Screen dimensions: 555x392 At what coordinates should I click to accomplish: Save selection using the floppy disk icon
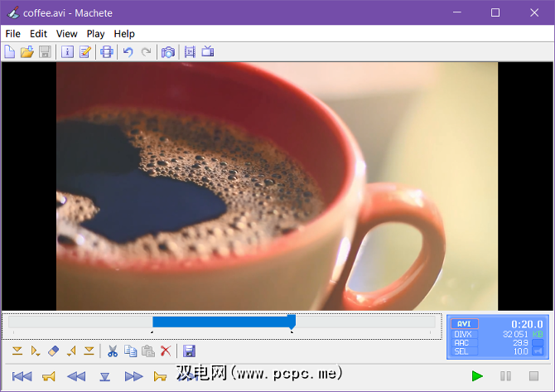pyautogui.click(x=189, y=351)
